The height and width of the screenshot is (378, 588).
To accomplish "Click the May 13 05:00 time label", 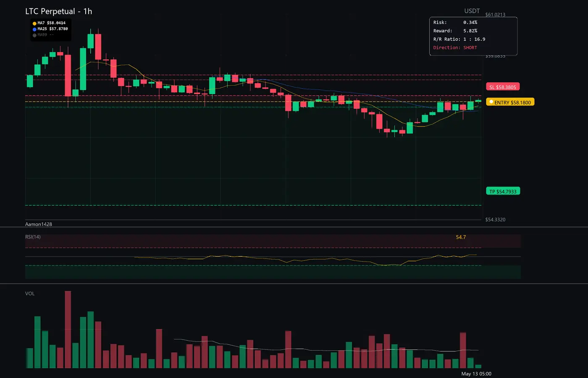I will pos(476,374).
